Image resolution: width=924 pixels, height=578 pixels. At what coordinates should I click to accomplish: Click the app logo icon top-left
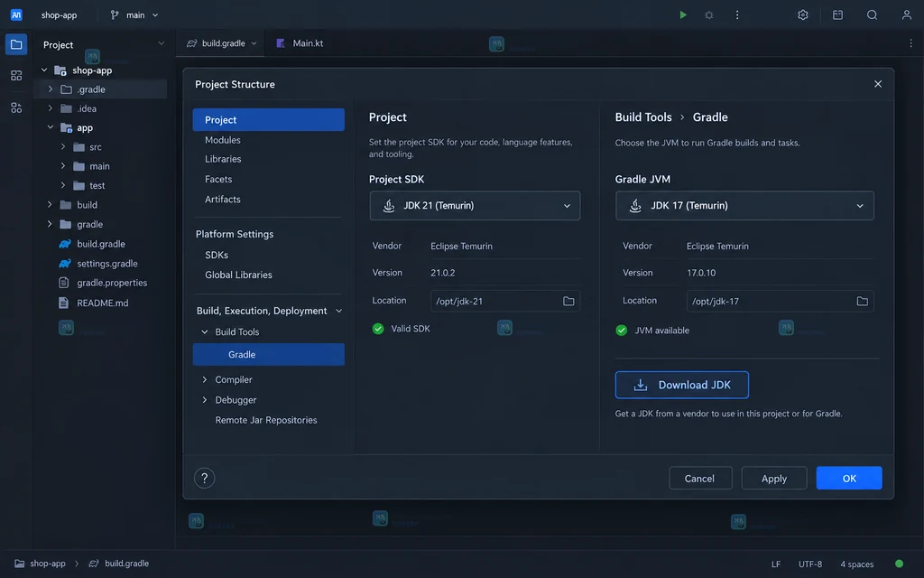[x=16, y=14]
